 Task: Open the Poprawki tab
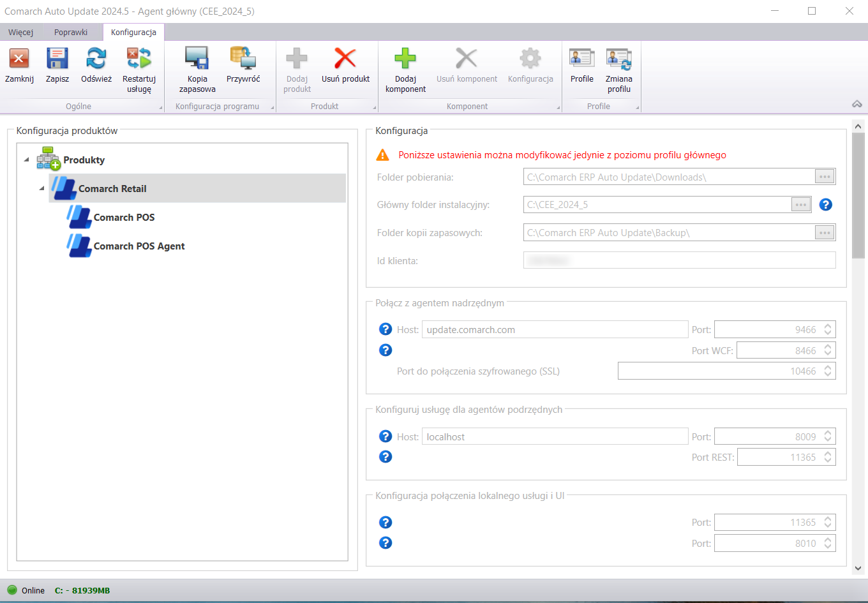pyautogui.click(x=71, y=33)
